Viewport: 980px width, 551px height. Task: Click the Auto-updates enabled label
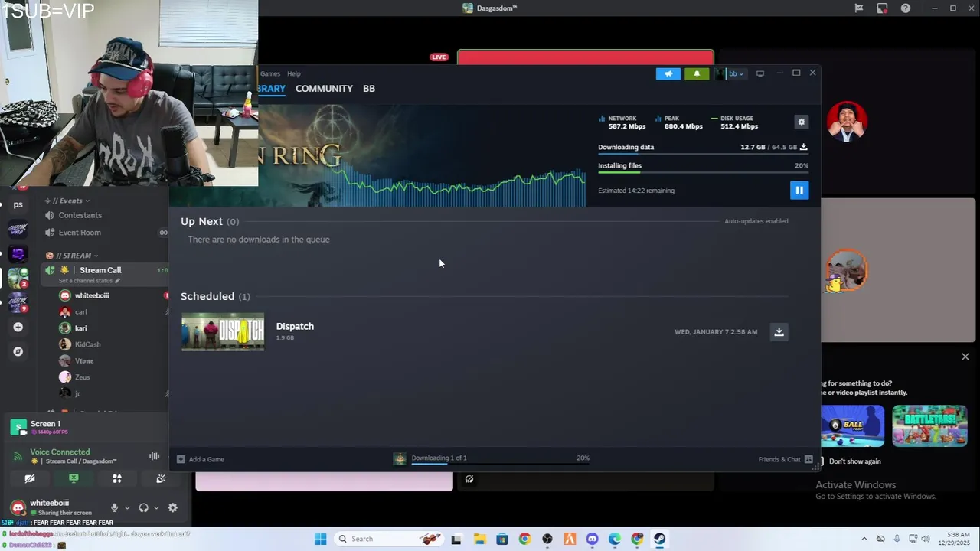(756, 221)
